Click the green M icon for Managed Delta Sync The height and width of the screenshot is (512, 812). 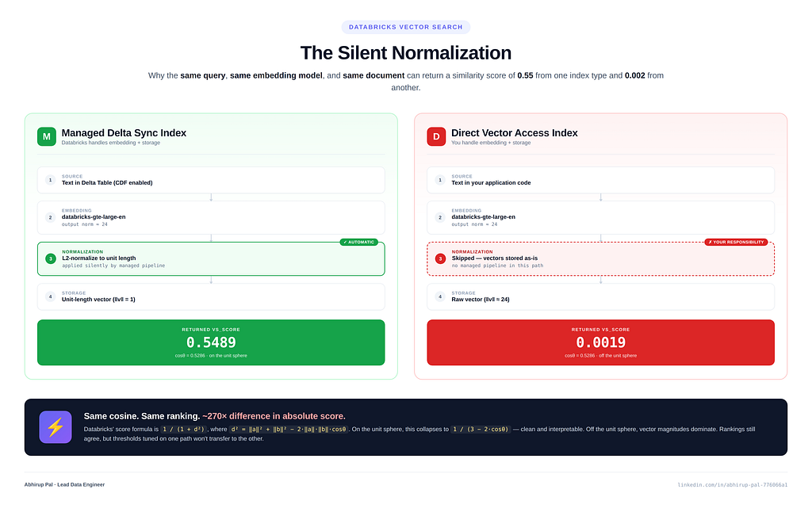(47, 136)
